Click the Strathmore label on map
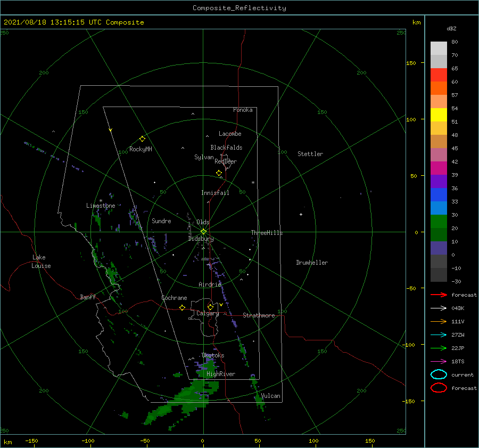Screen dimensions: 479x448 coord(259,315)
